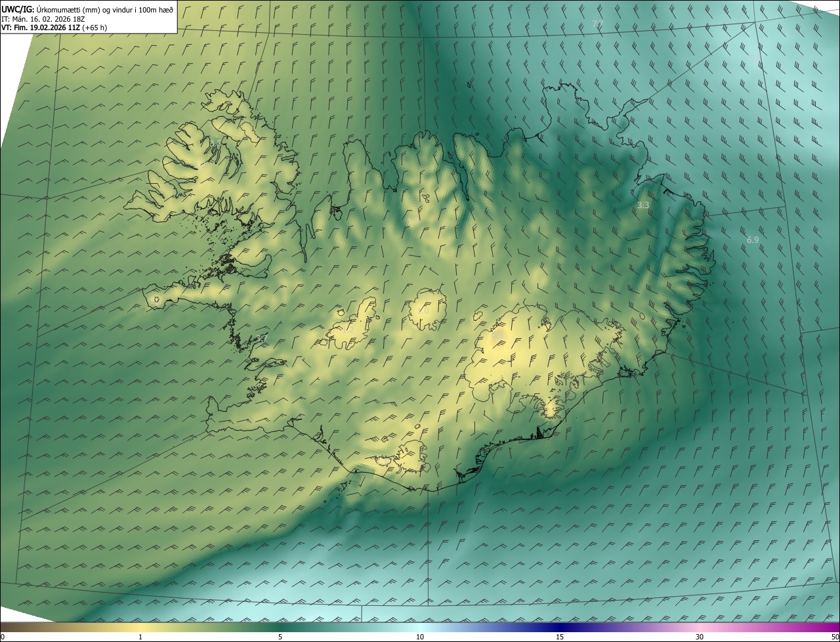Click the 10 tick label on the colorbar
Screen dimensions: 840x642
pos(420,637)
